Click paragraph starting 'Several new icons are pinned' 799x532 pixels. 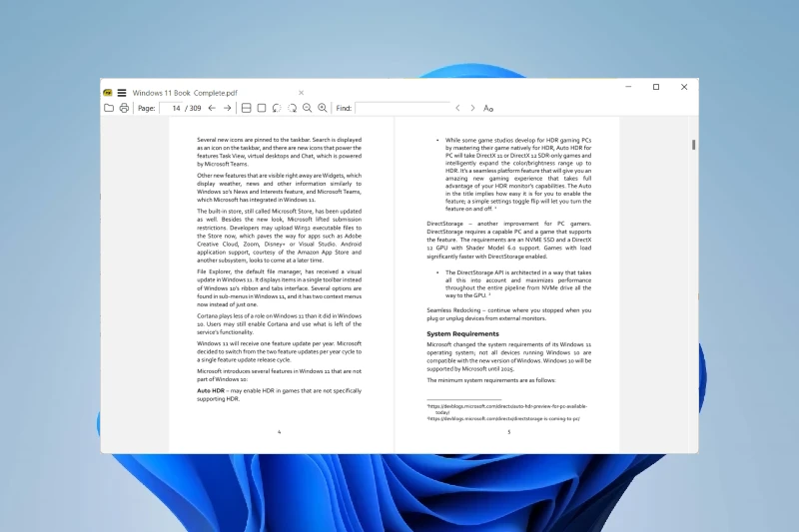(x=280, y=152)
